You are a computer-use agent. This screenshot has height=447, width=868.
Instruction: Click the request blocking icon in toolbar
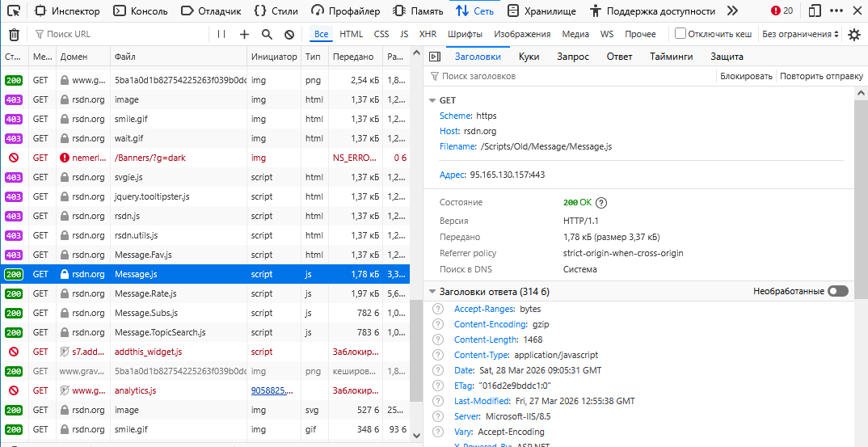coord(289,35)
